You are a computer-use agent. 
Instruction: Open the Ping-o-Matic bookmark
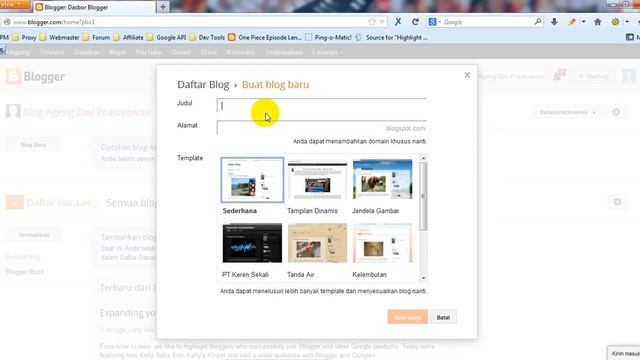[328, 37]
